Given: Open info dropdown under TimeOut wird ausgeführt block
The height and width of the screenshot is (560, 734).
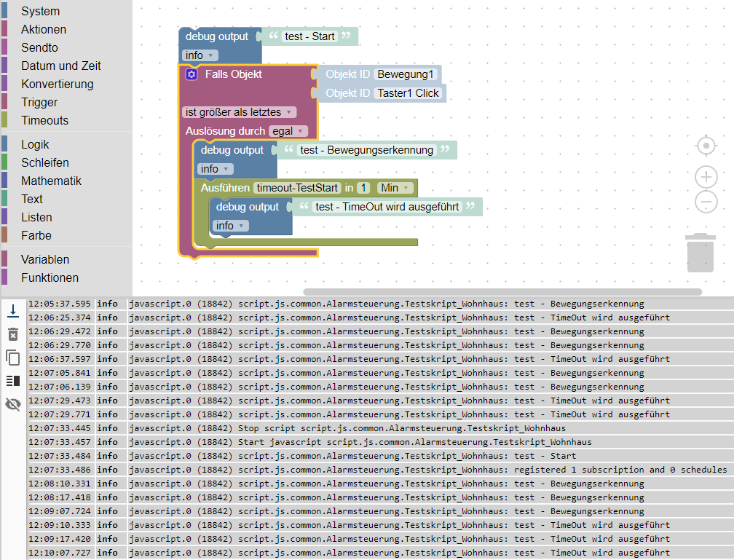Looking at the screenshot, I should click(231, 226).
